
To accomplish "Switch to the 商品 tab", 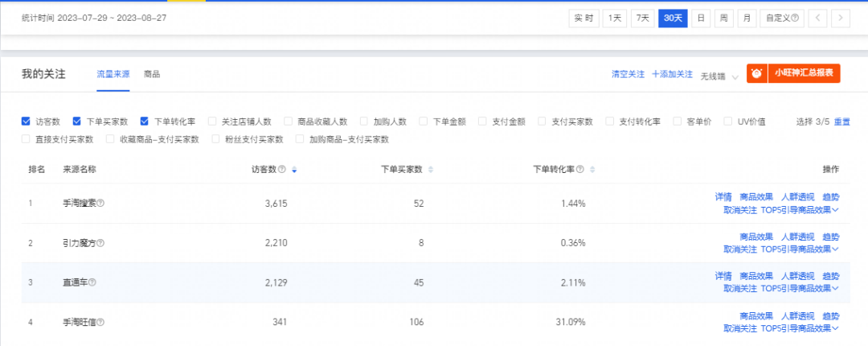I will 152,74.
